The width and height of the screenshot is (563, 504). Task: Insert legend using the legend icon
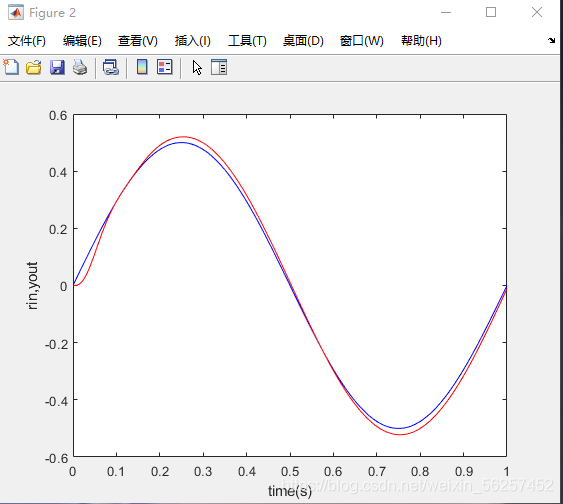tap(165, 67)
